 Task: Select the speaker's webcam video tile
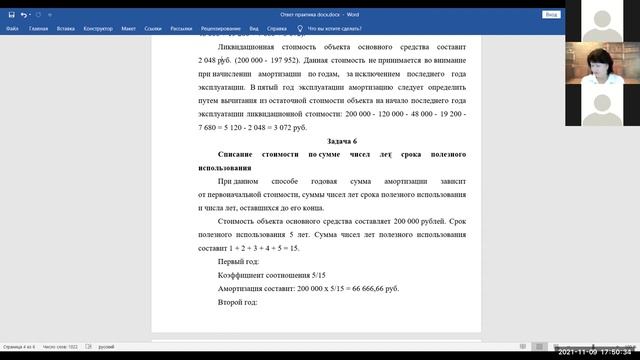point(602,63)
